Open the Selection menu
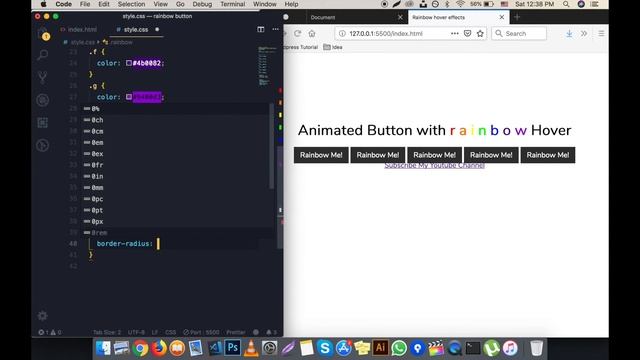Screen dimensions: 640x360 tap(131, 4)
